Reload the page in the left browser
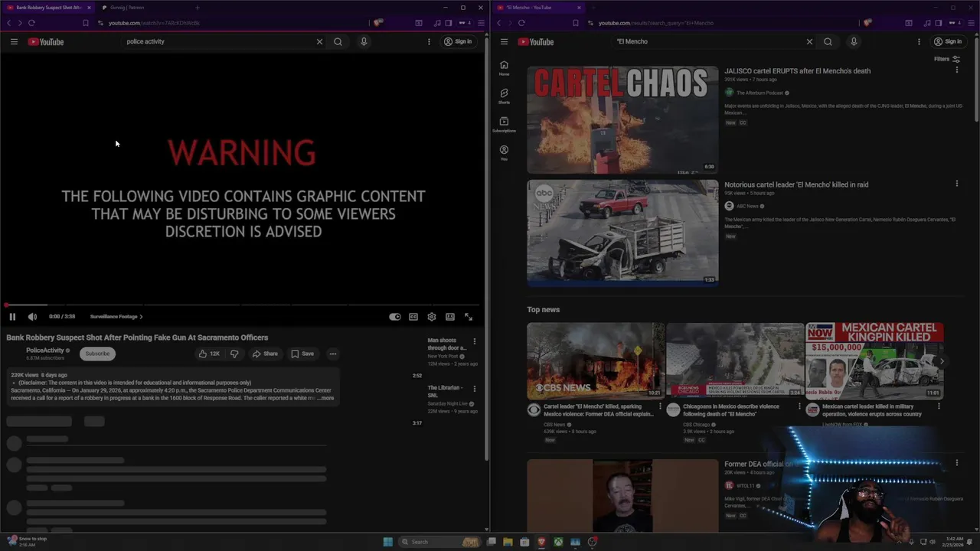 click(x=31, y=23)
